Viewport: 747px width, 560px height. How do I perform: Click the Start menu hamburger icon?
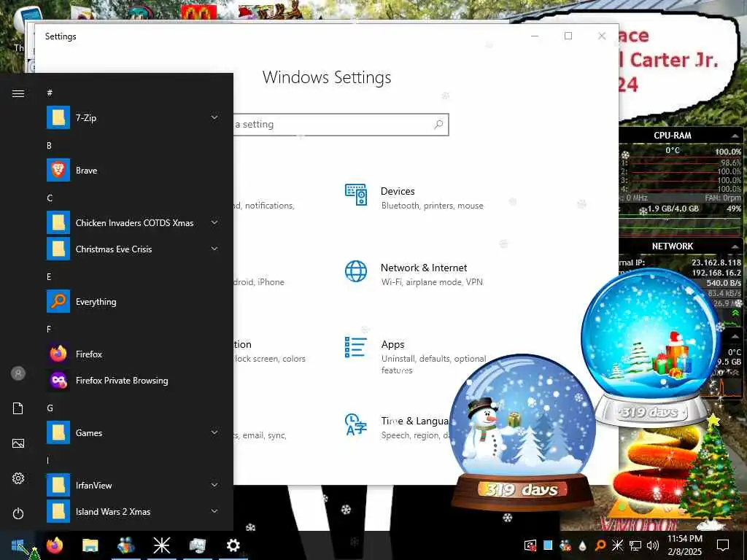(18, 93)
